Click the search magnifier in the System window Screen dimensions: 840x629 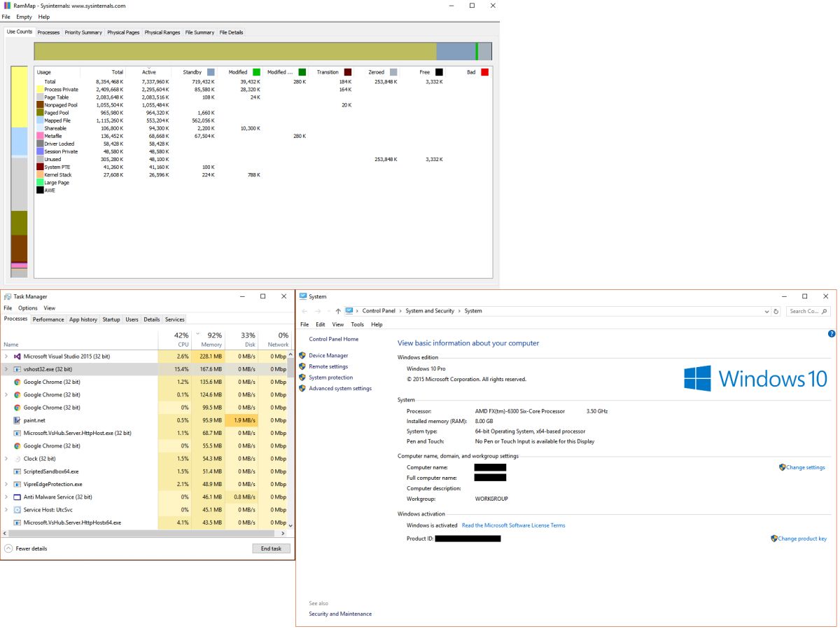825,311
